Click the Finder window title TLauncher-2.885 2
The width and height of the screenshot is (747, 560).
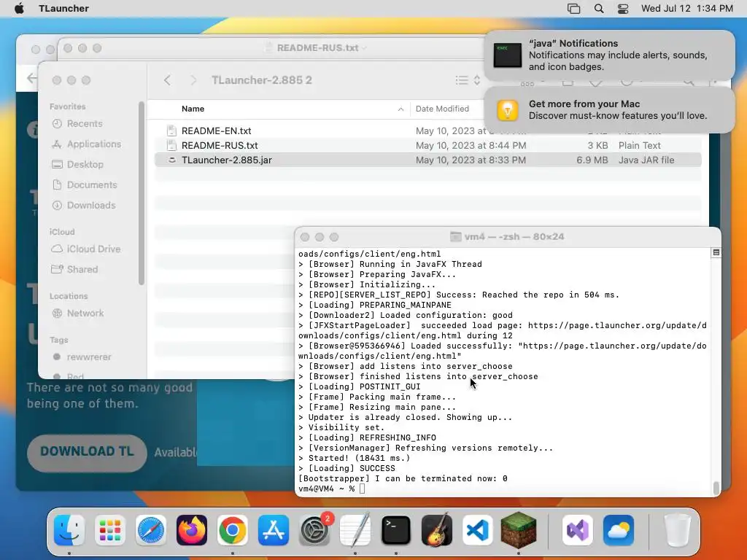point(262,80)
